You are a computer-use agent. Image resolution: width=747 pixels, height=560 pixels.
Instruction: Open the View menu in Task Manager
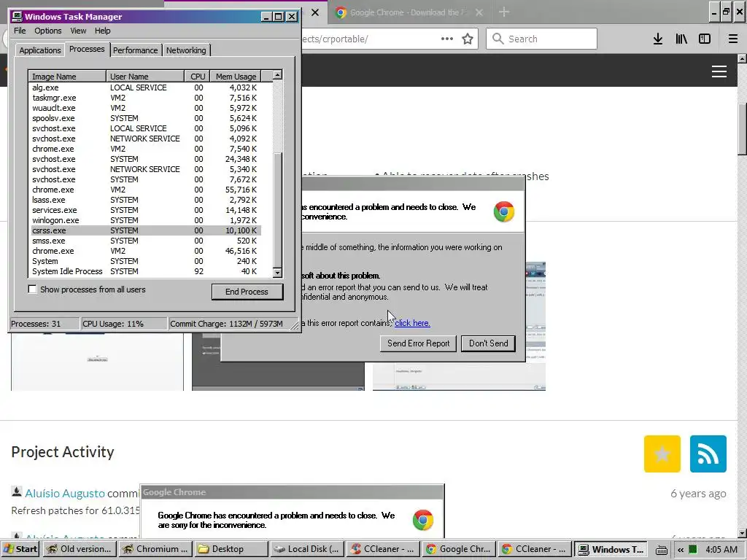tap(78, 31)
